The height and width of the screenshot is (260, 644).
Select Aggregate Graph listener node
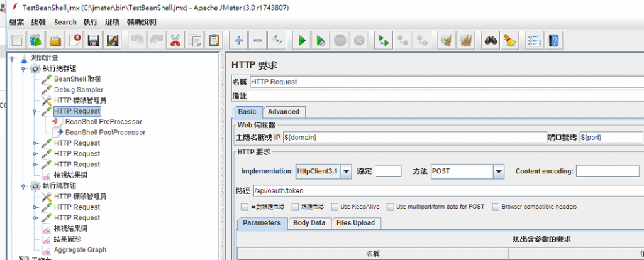pos(80,250)
